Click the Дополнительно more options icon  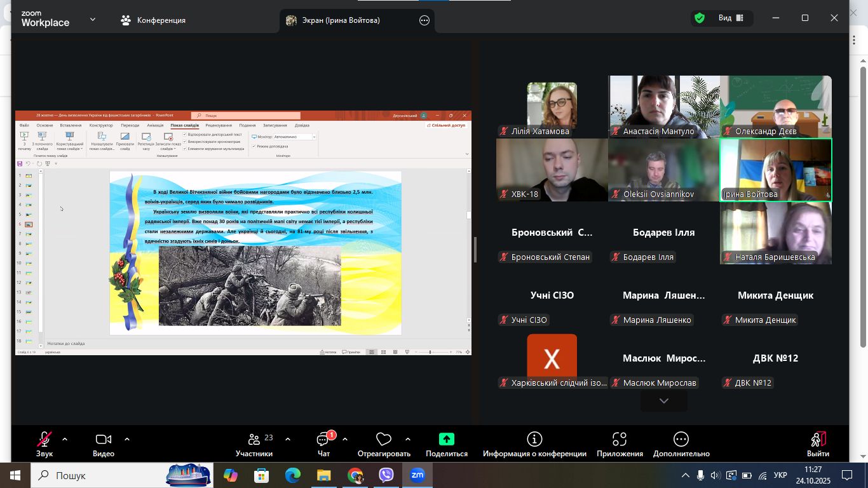(681, 440)
